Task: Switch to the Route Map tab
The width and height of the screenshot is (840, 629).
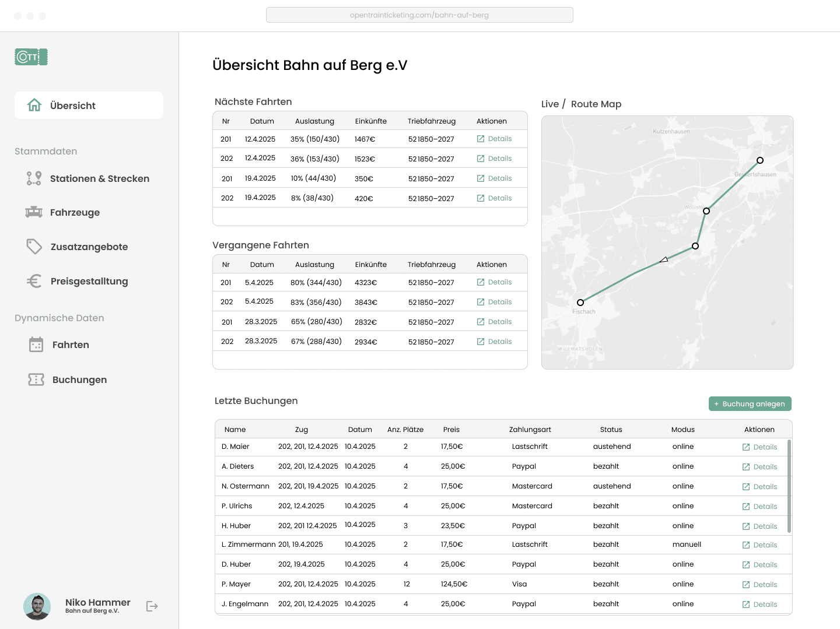Action: point(596,104)
